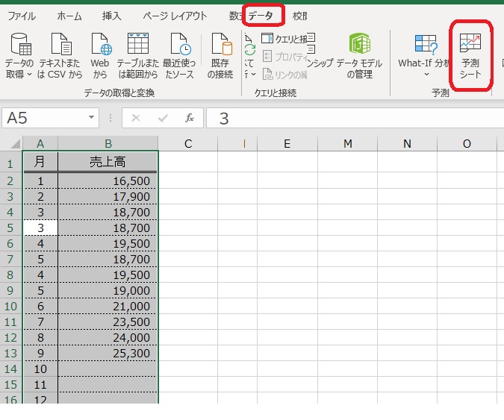504x420 pixels.
Task: Expand the Name Box dropdown arrow
Action: pyautogui.click(x=92, y=118)
